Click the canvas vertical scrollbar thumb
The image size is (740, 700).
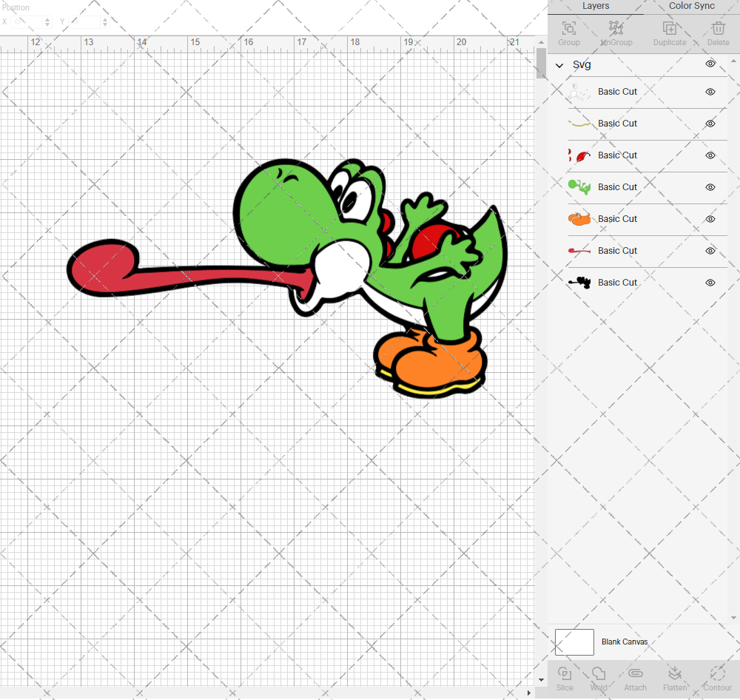point(542,63)
